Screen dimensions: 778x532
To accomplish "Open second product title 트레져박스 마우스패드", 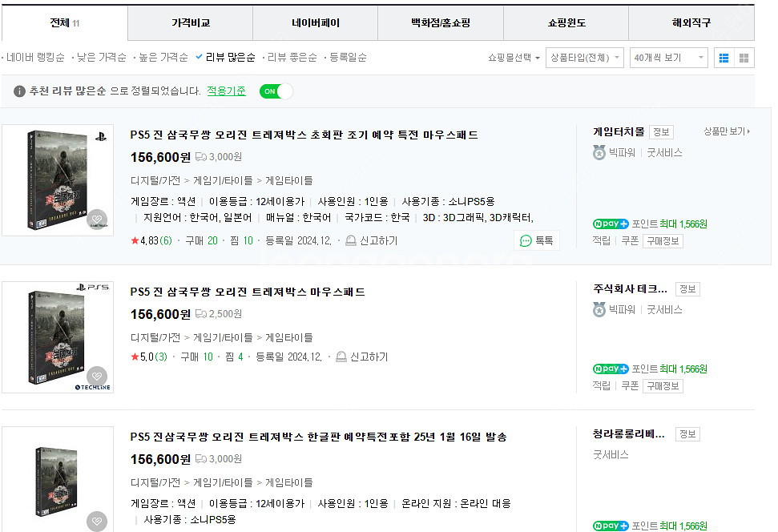I will [248, 292].
